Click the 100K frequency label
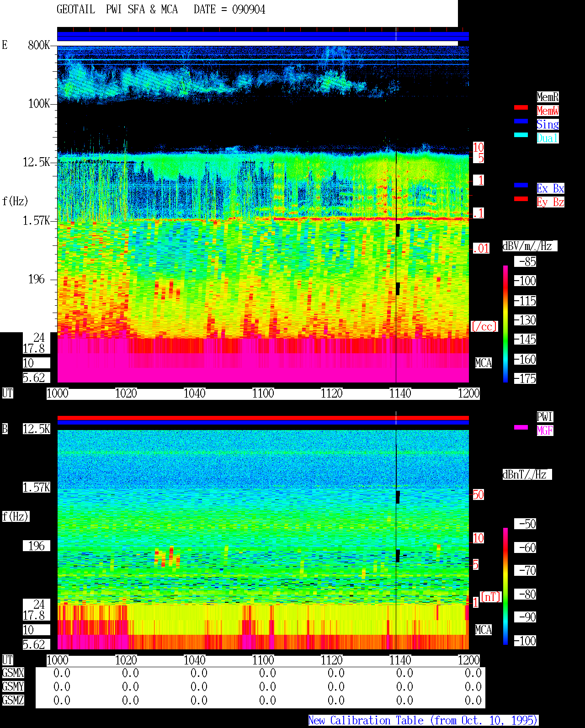 click(39, 104)
